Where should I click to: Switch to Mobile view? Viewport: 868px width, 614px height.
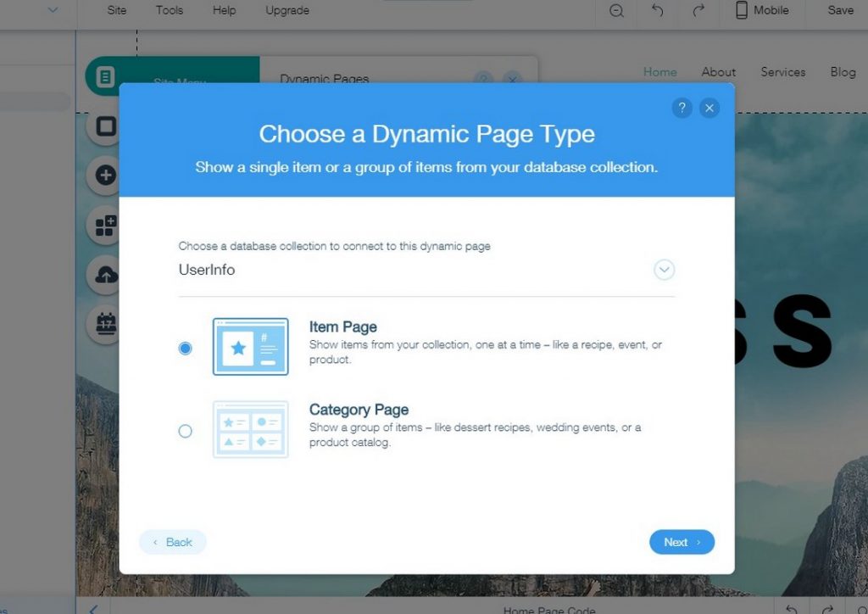point(761,11)
